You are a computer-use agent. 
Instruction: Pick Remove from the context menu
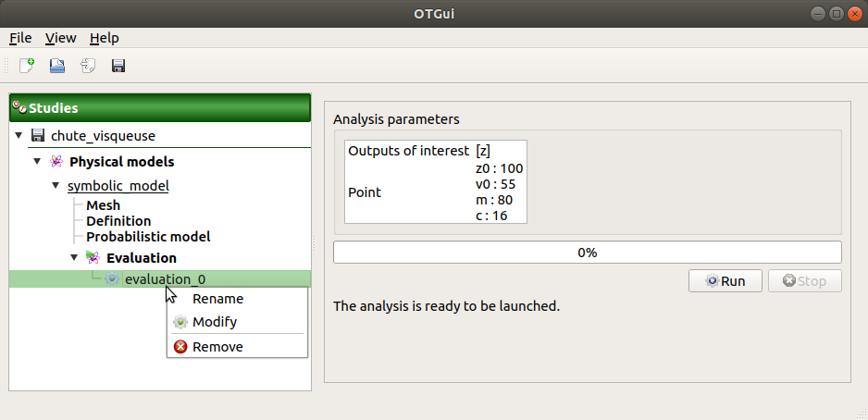click(217, 347)
